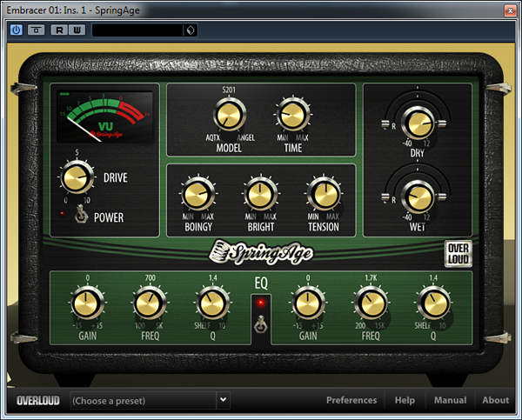Click the BRIGHT knob
Viewport: 522px width, 420px height.
pos(261,193)
